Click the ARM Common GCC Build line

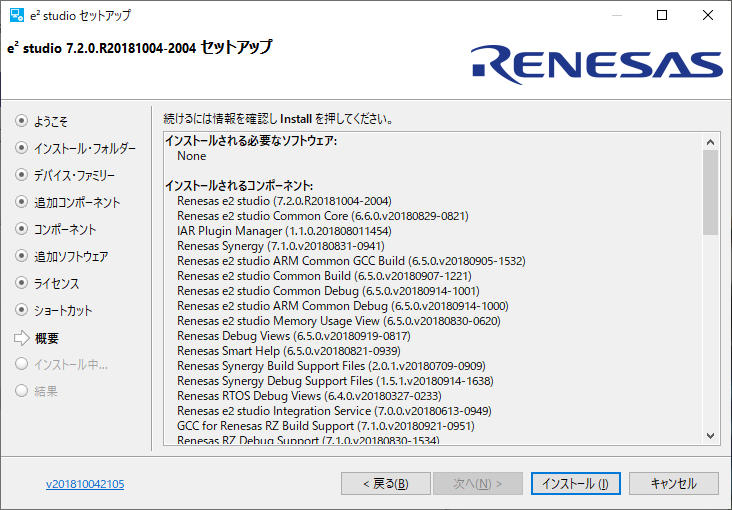(351, 261)
